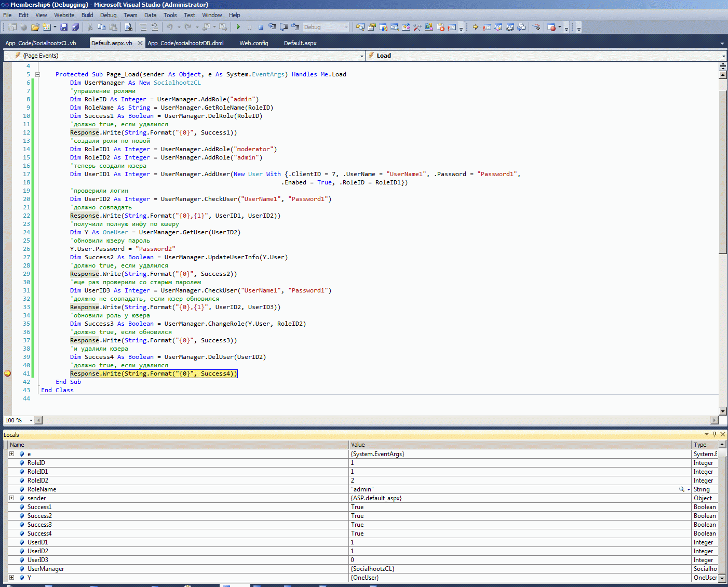
Task: Collapse the Page_Load sub outline
Action: [37, 74]
